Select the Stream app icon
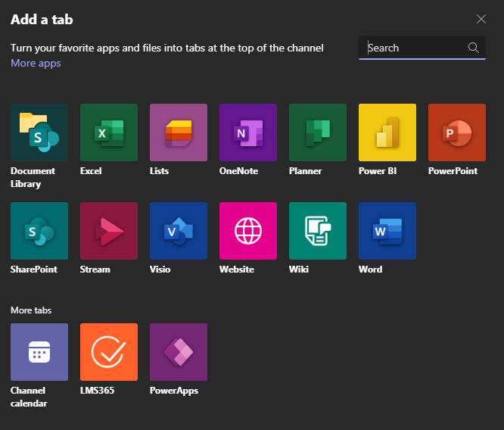This screenshot has width=504, height=430. [x=109, y=231]
